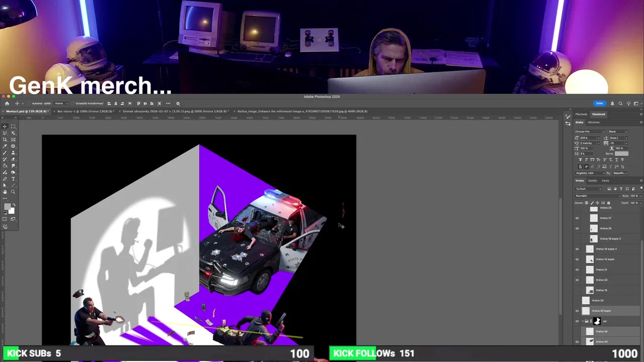The height and width of the screenshot is (362, 644).
Task: Open the Z metriky kerning dropdown
Action: (599, 143)
